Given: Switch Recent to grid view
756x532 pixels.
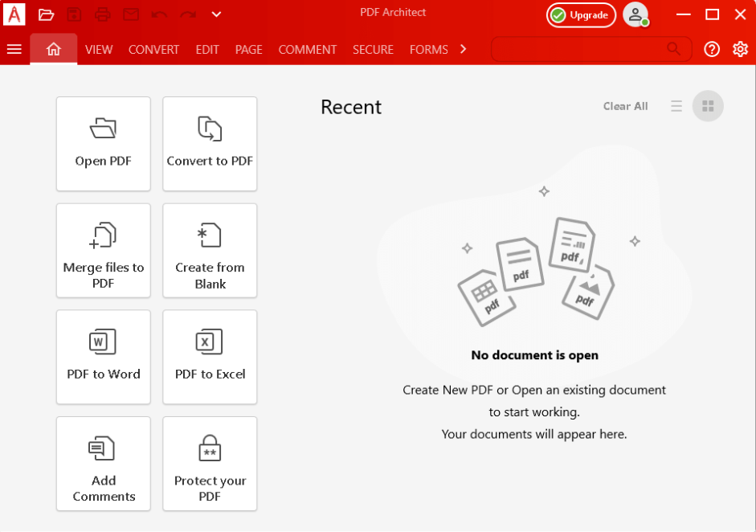Looking at the screenshot, I should click(708, 106).
